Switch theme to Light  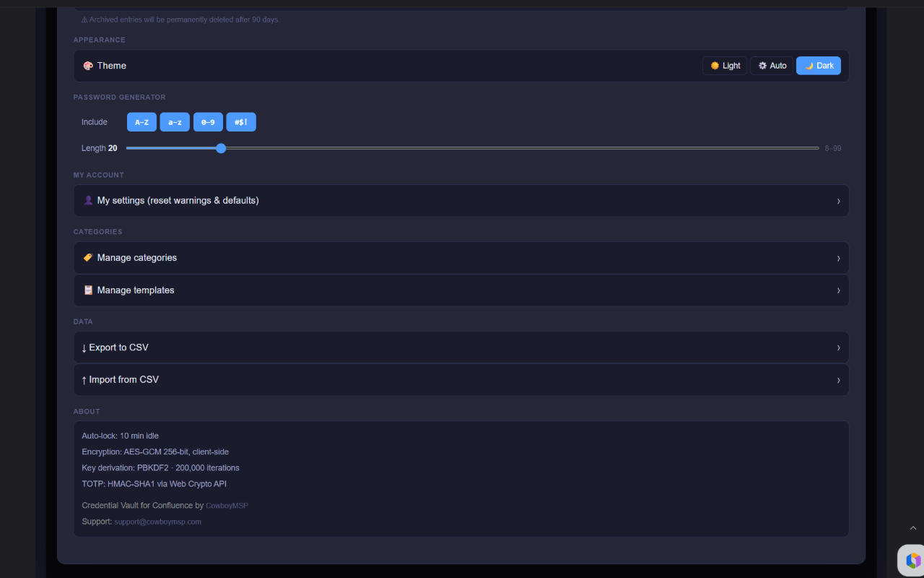tap(725, 66)
